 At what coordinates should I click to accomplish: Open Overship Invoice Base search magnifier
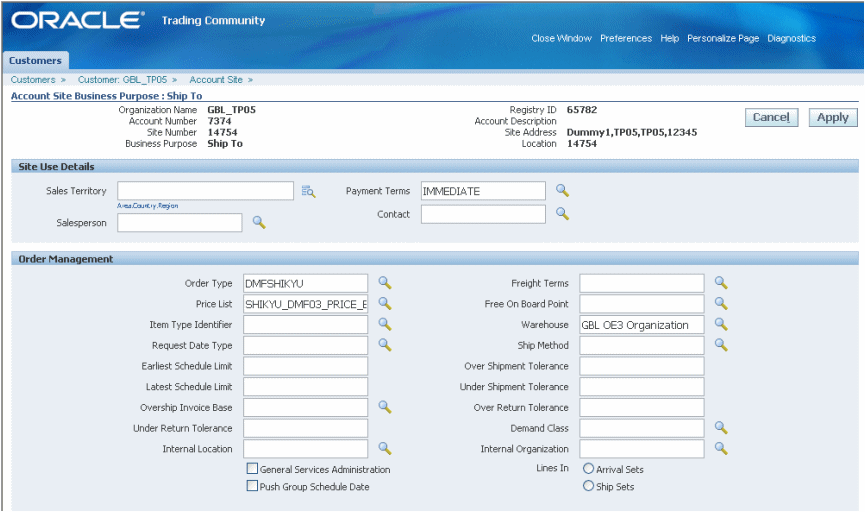[x=385, y=407]
